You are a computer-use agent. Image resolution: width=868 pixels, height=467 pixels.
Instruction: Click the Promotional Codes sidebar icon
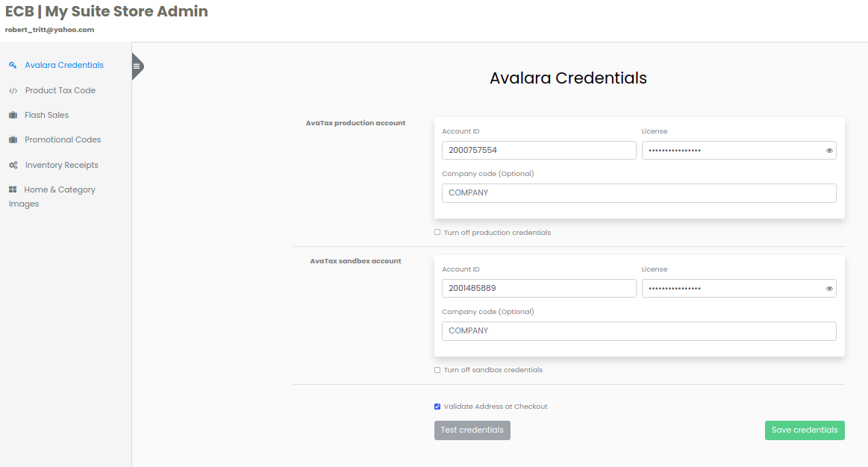13,140
